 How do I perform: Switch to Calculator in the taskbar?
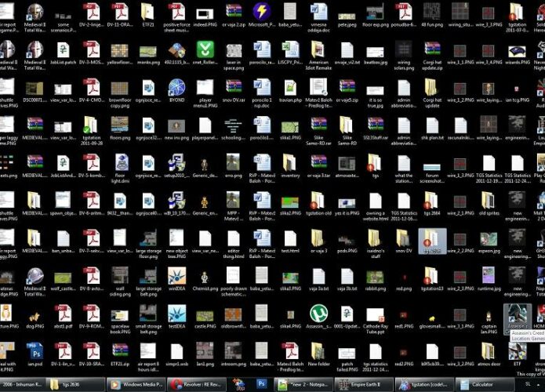coord(485,384)
